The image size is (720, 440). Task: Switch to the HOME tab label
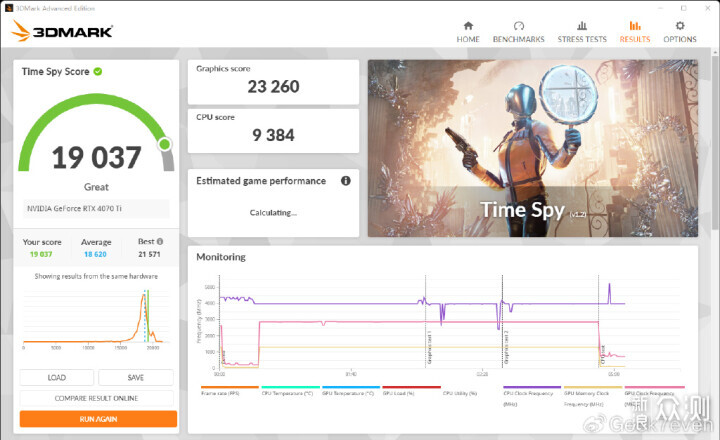pyautogui.click(x=468, y=39)
